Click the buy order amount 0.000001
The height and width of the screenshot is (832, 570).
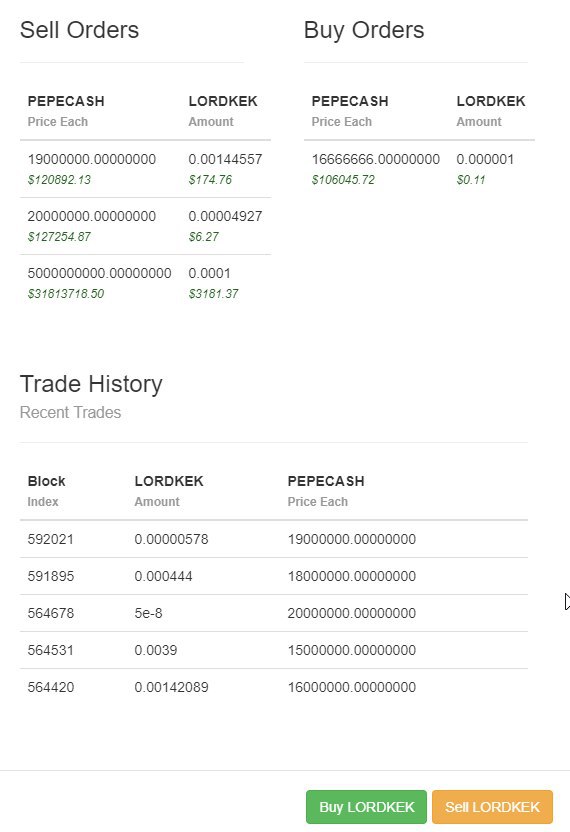click(485, 159)
